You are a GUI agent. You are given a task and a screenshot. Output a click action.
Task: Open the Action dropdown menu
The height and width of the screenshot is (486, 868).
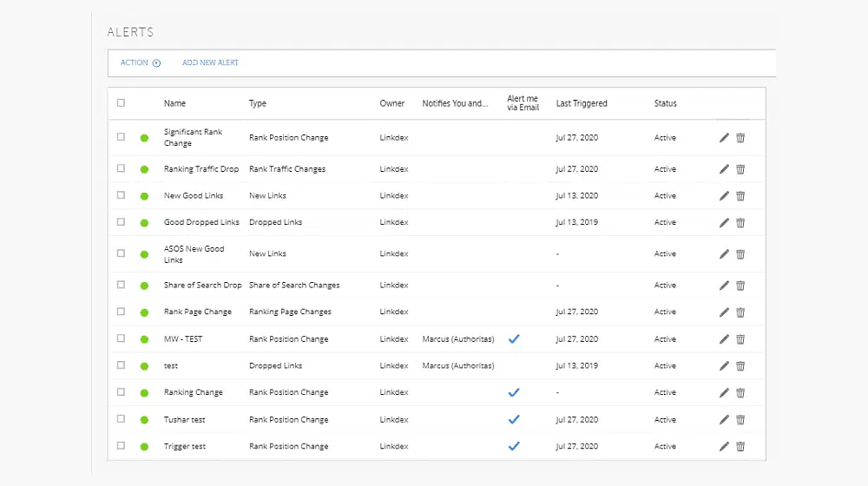pyautogui.click(x=141, y=62)
